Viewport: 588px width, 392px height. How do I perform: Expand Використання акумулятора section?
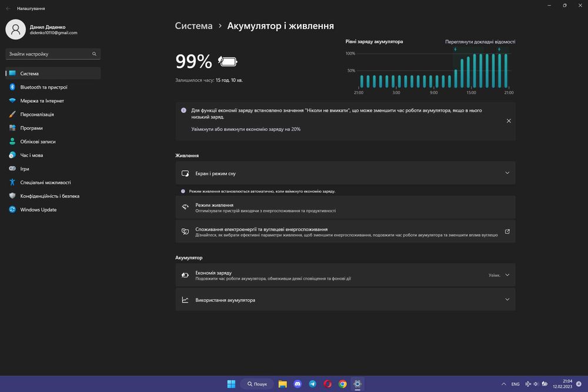[345, 299]
